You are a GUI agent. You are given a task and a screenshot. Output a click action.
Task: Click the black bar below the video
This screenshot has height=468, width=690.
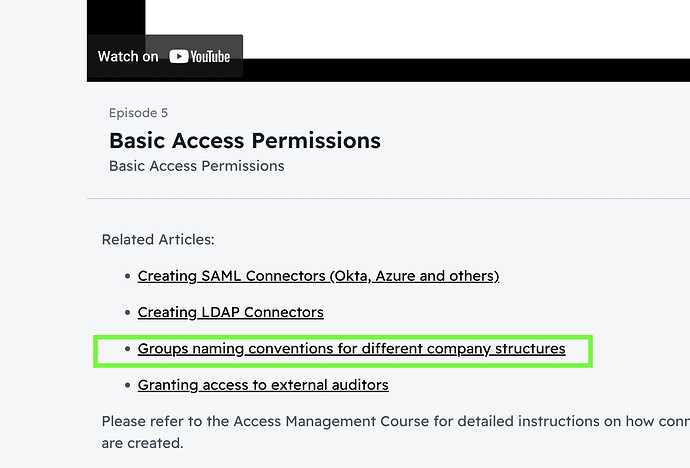pos(466,70)
